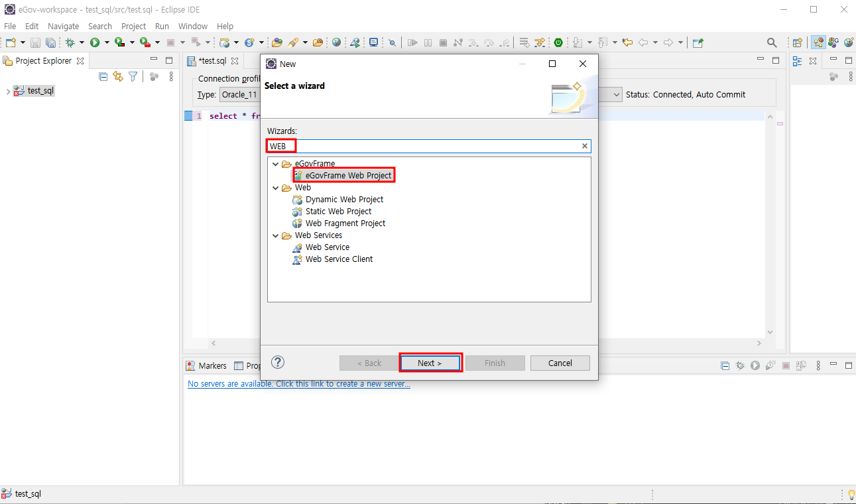Image resolution: width=856 pixels, height=504 pixels.
Task: Click the Last Edit Location arrow icon
Action: click(627, 42)
